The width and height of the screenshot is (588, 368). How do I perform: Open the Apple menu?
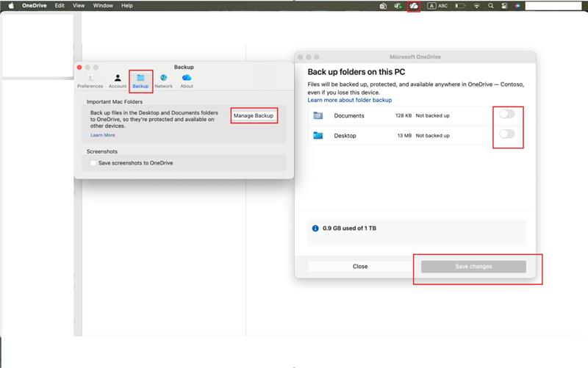(x=11, y=6)
